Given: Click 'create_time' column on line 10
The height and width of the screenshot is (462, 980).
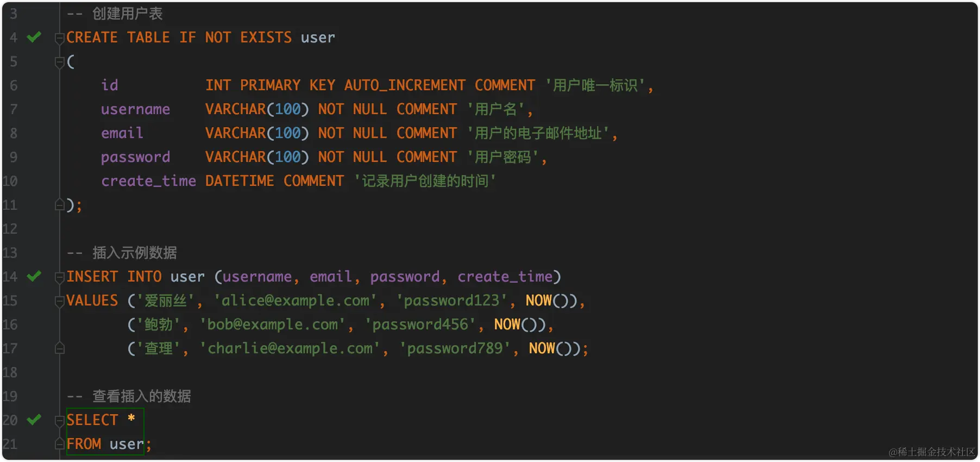Looking at the screenshot, I should coord(148,181).
